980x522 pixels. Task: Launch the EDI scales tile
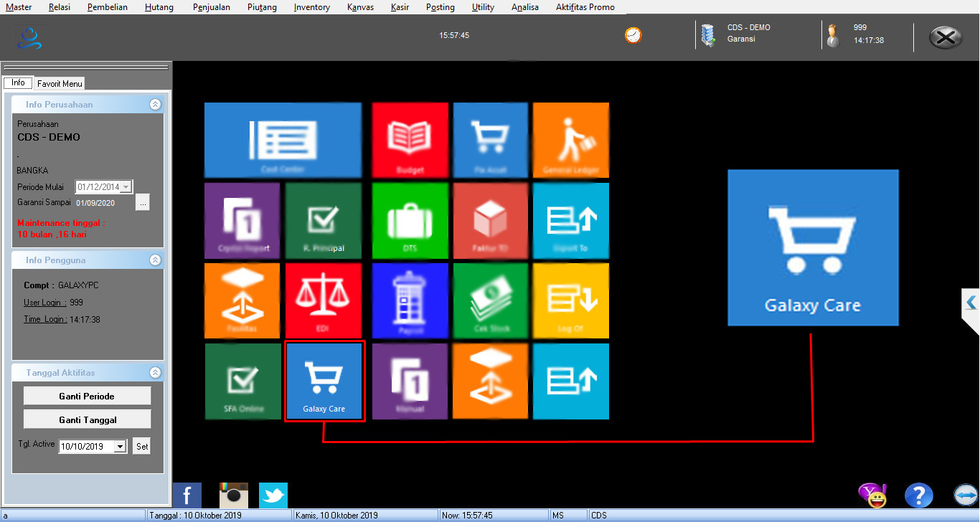click(x=324, y=300)
